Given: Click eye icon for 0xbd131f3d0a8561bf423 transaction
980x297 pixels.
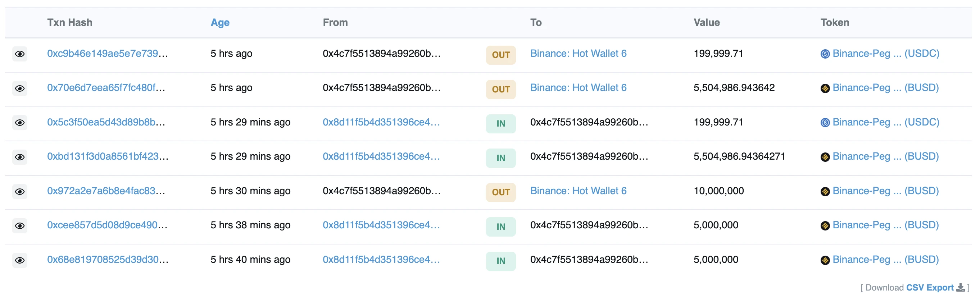Looking at the screenshot, I should pyautogui.click(x=20, y=157).
